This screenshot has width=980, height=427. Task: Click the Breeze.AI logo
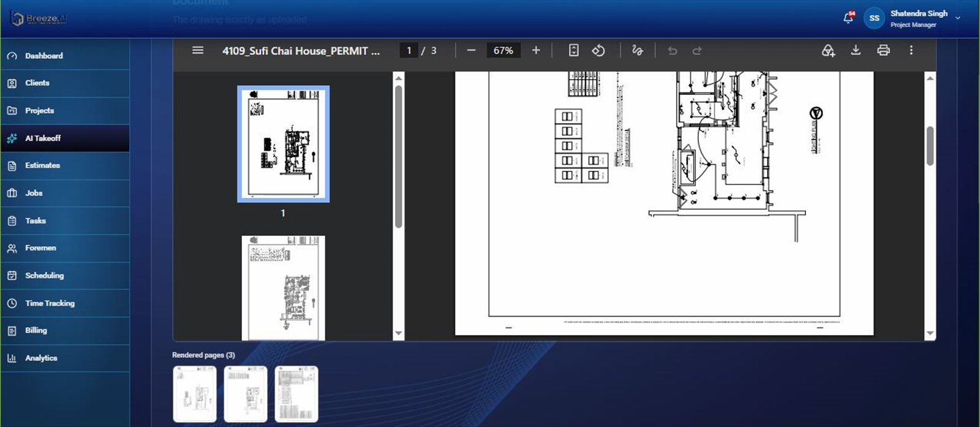tap(39, 18)
